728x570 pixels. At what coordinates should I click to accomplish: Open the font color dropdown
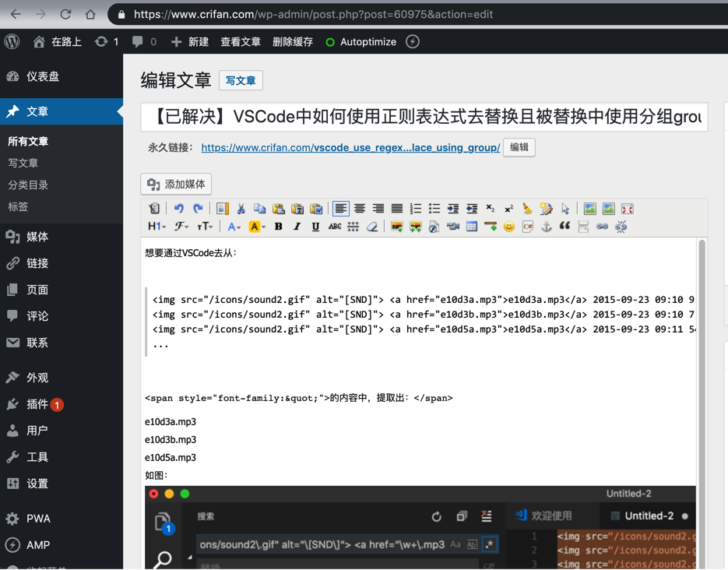pyautogui.click(x=234, y=227)
